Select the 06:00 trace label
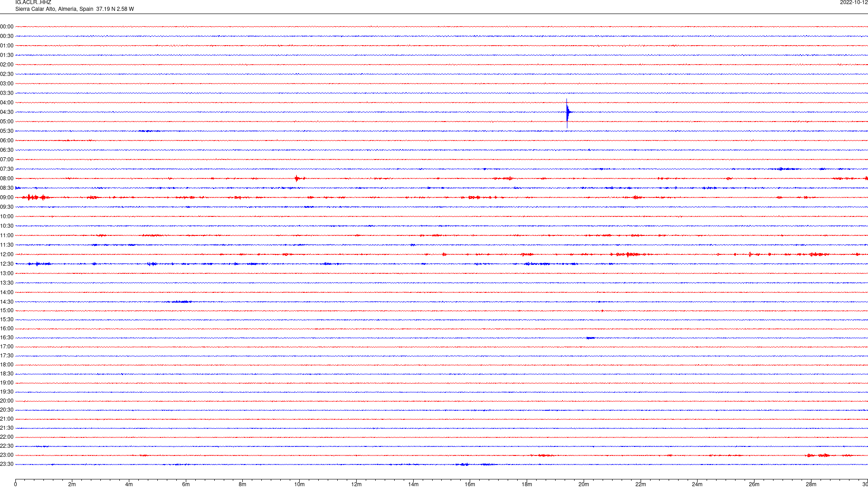 [7, 141]
